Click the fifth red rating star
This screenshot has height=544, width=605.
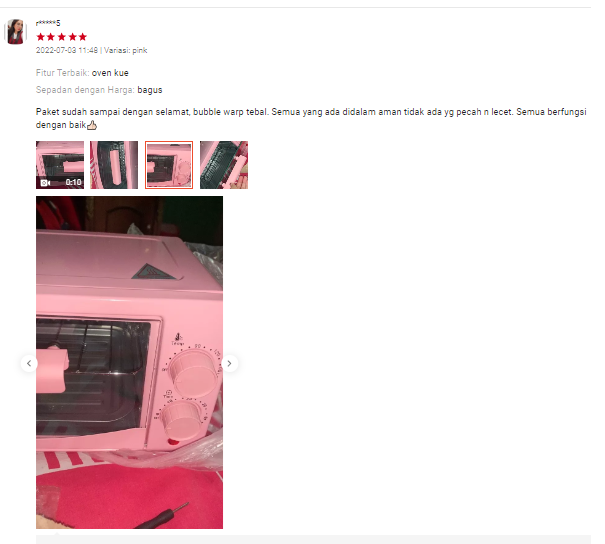[83, 37]
